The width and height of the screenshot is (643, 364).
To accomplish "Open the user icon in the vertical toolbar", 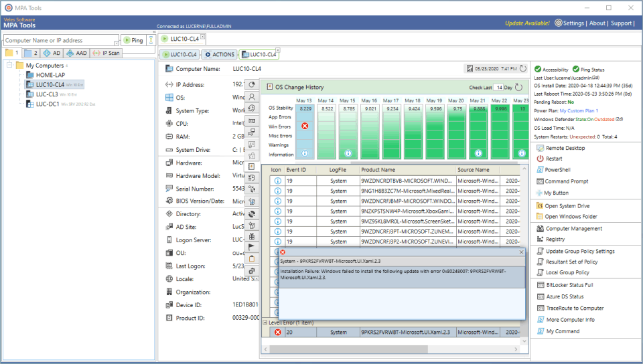I will tap(252, 96).
